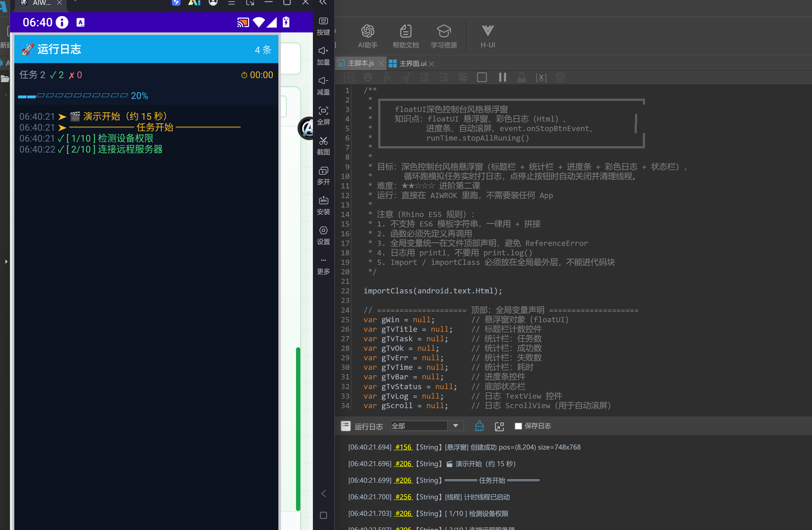Click the green vertical scrollbar in emulator
This screenshot has width=812, height=530.
(298, 429)
